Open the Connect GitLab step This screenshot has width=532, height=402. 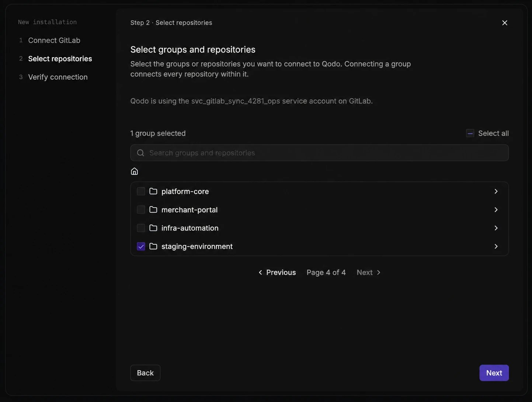click(54, 40)
